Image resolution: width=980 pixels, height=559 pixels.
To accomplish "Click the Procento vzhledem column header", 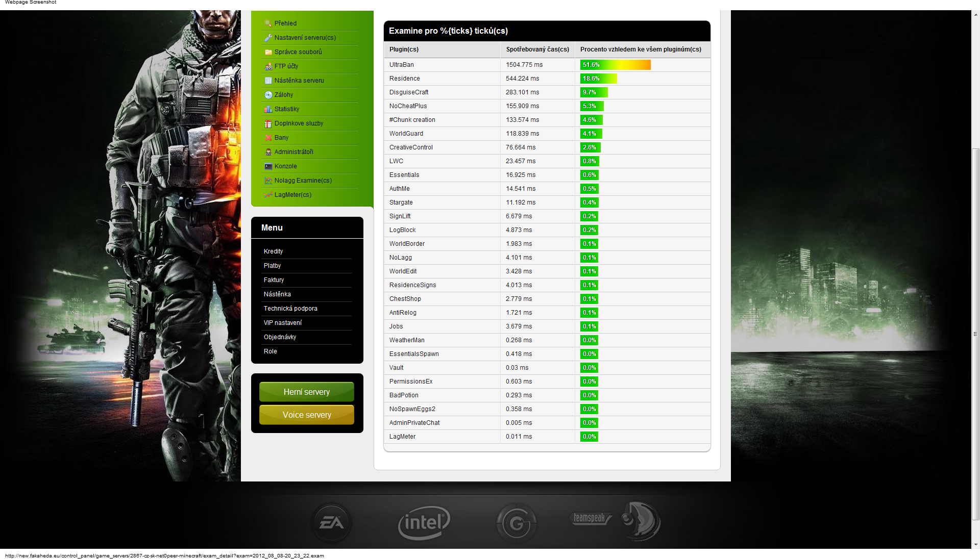I will [x=641, y=49].
